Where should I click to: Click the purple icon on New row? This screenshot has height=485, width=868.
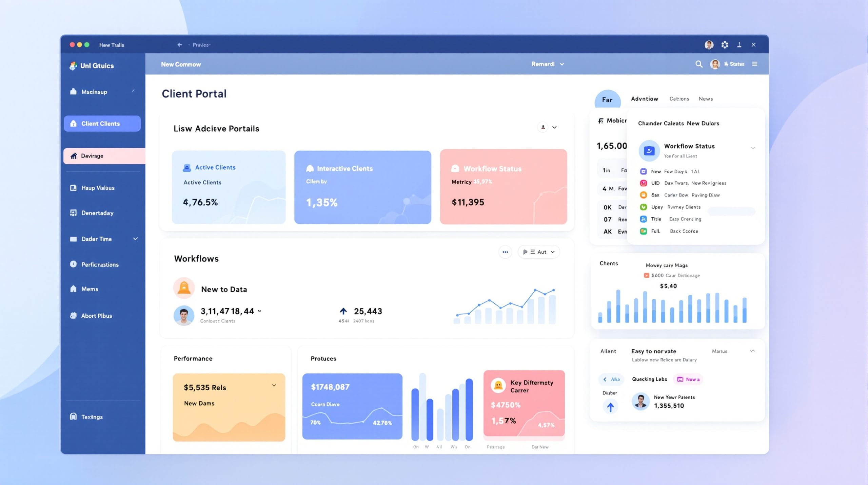(x=643, y=171)
